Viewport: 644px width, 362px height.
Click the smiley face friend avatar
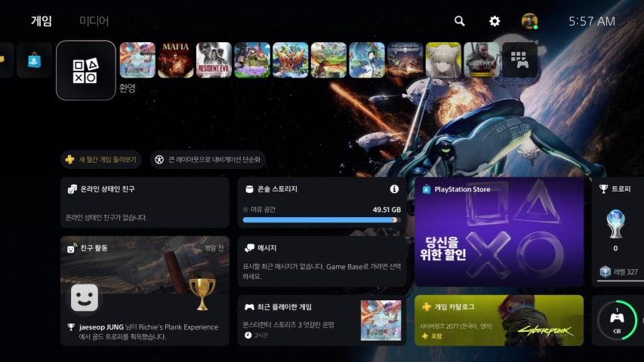pos(85,298)
